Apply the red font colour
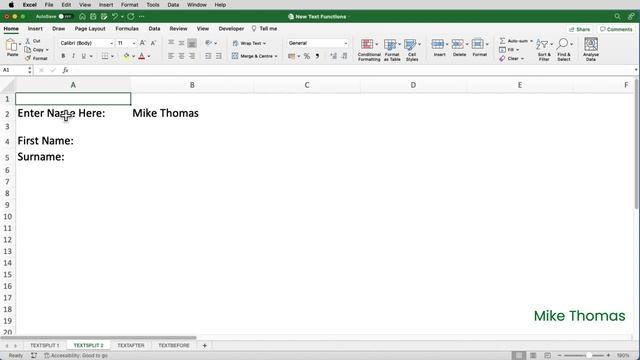 pos(142,56)
